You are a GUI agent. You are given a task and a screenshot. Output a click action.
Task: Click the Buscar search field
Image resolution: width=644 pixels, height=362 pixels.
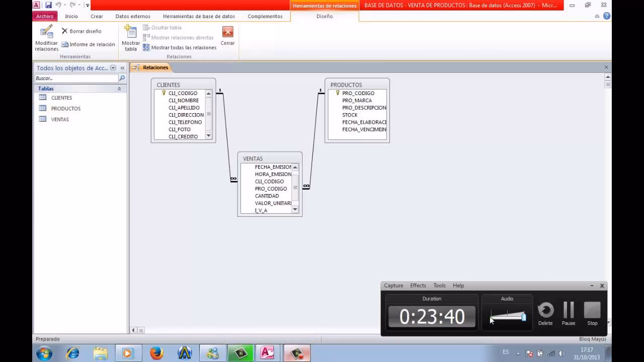tap(76, 78)
